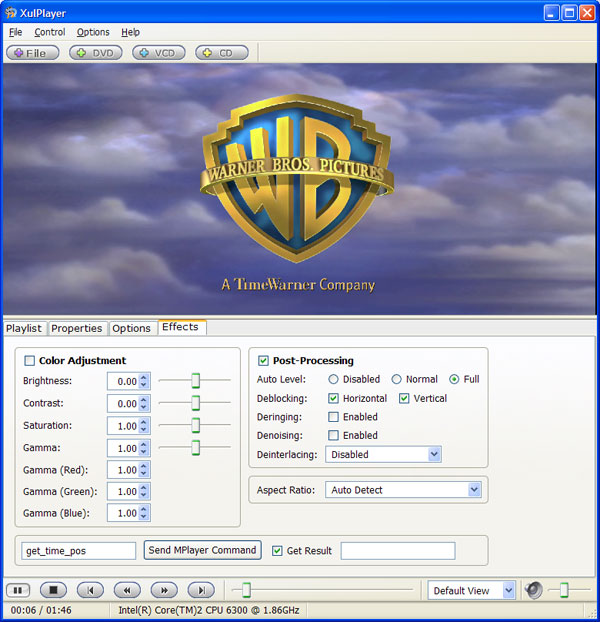Click the Pause playback button

pyautogui.click(x=18, y=590)
